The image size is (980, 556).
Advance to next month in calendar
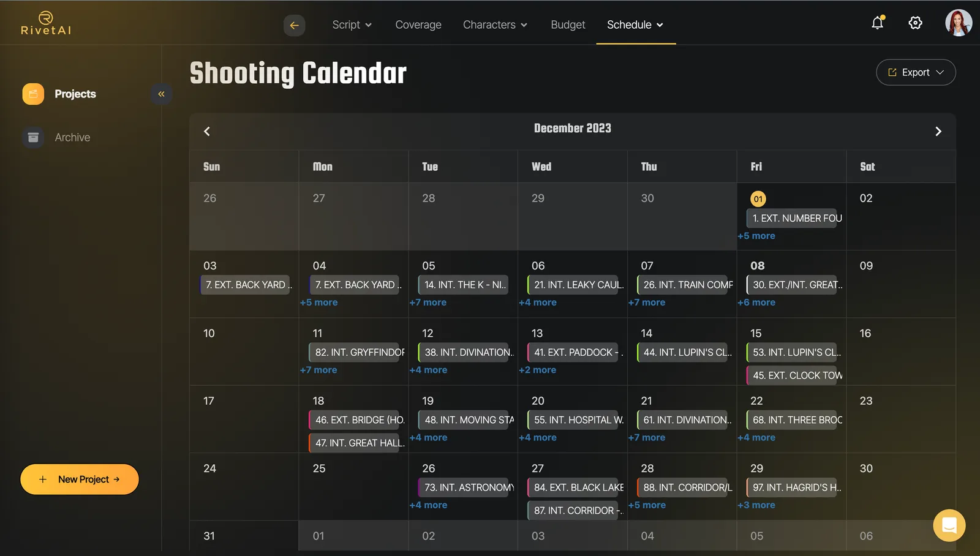pyautogui.click(x=938, y=131)
